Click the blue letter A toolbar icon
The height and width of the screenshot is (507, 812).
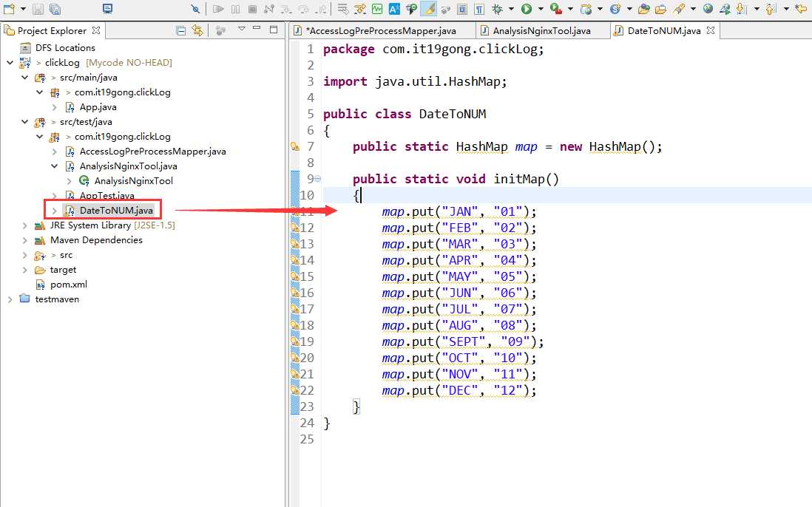[394, 9]
